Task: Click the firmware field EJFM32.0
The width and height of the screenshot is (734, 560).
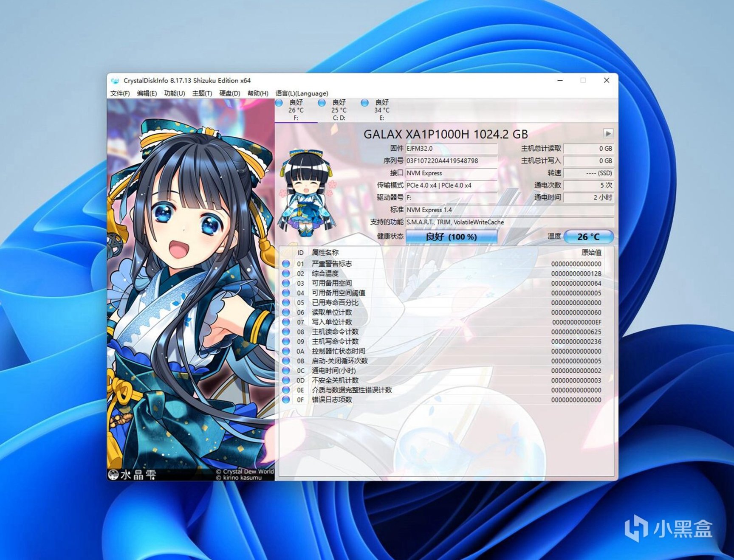Action: click(x=452, y=149)
